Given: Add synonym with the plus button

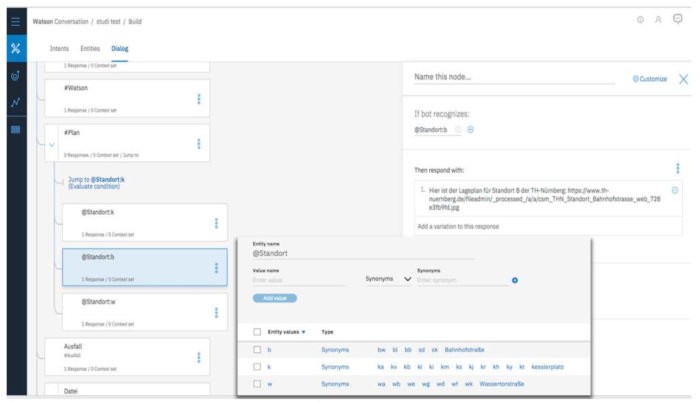Looking at the screenshot, I should [x=515, y=280].
